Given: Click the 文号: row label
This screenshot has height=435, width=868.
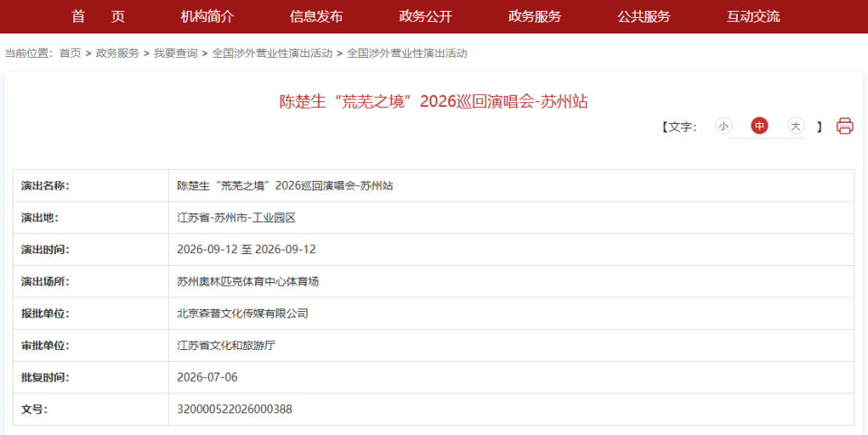Looking at the screenshot, I should (x=34, y=410).
